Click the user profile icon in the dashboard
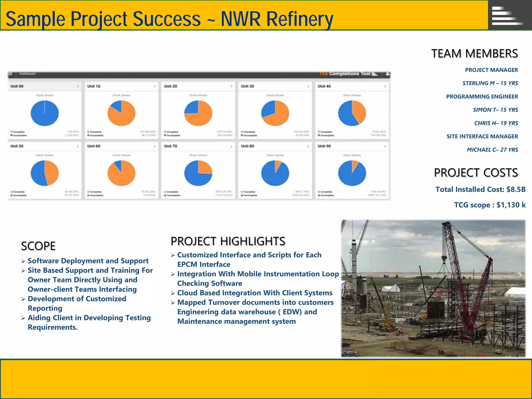This screenshot has width=532, height=399. click(x=387, y=74)
